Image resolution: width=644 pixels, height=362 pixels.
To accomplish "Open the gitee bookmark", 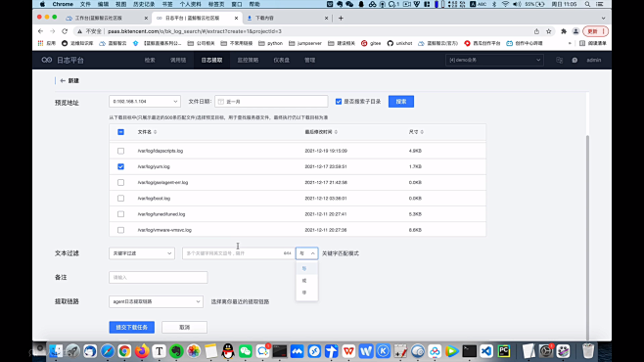I will pyautogui.click(x=371, y=43).
